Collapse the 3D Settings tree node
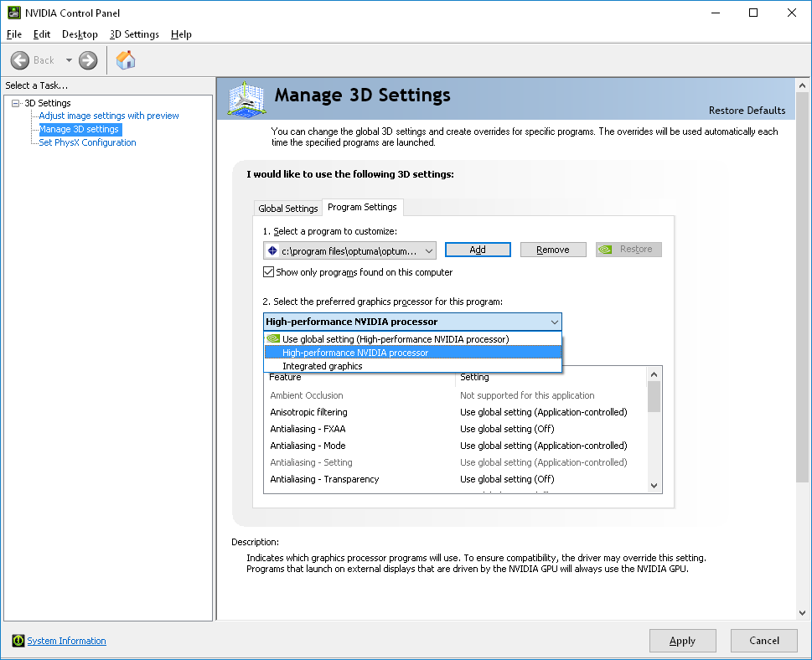 (x=16, y=103)
